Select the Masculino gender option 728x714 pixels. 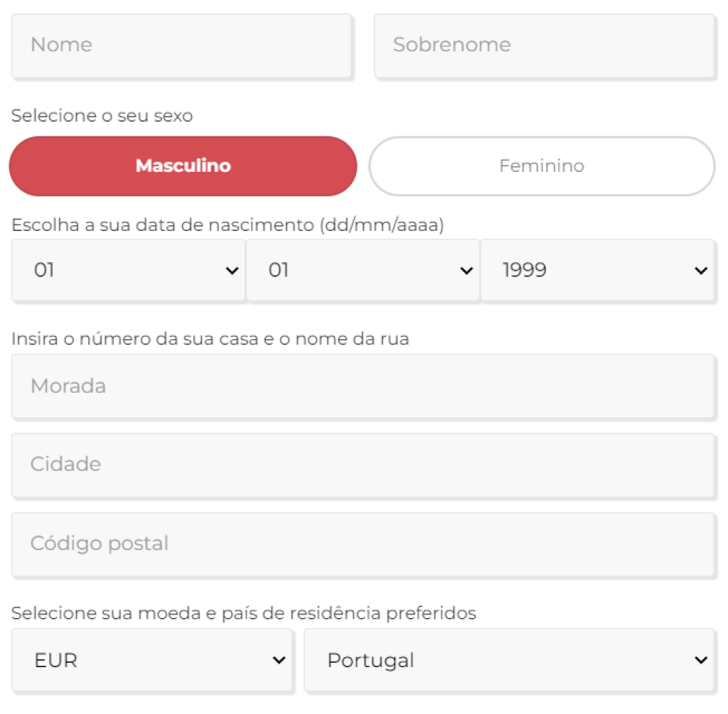(x=183, y=166)
